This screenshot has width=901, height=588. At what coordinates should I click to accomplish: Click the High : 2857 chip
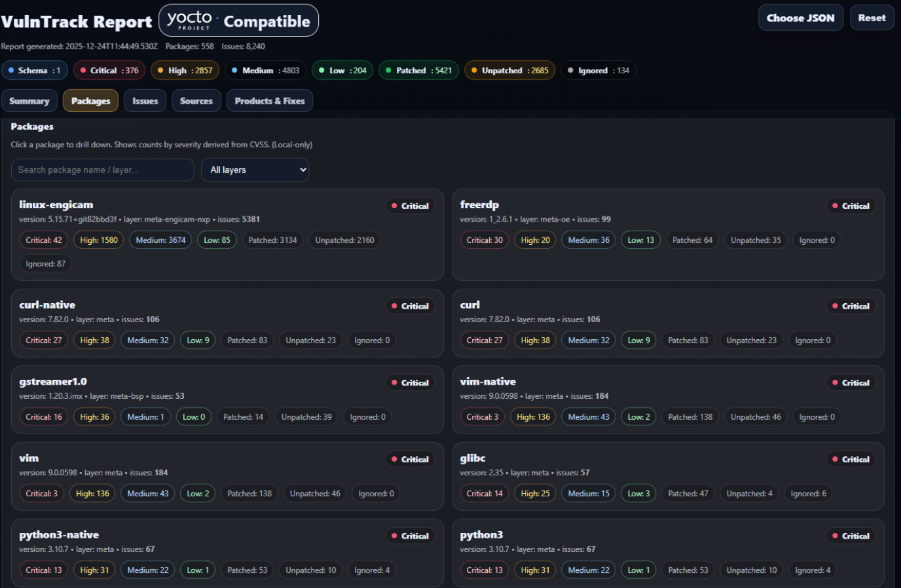pyautogui.click(x=185, y=70)
